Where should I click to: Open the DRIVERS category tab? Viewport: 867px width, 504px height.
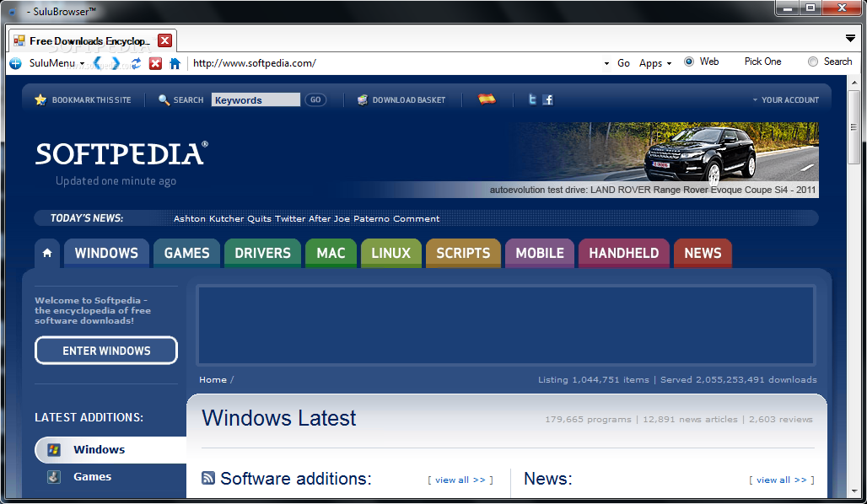[x=262, y=253]
